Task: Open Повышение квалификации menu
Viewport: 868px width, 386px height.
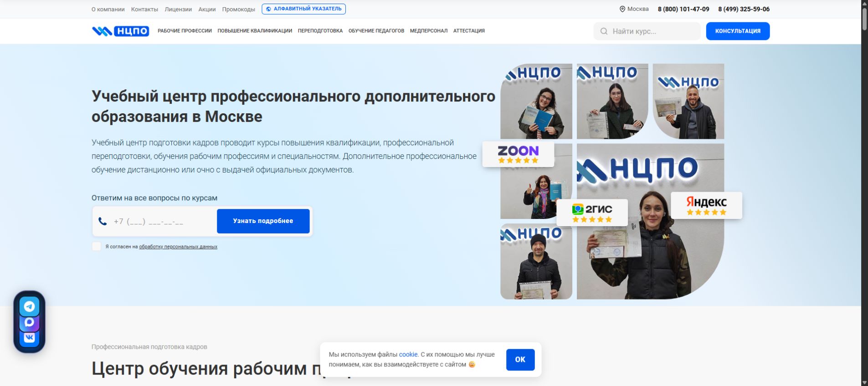Action: point(255,31)
